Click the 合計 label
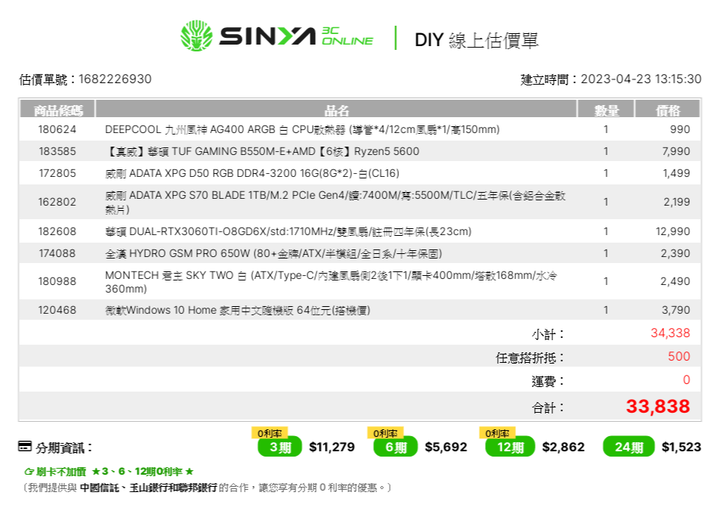This screenshot has width=720, height=511. 548,407
